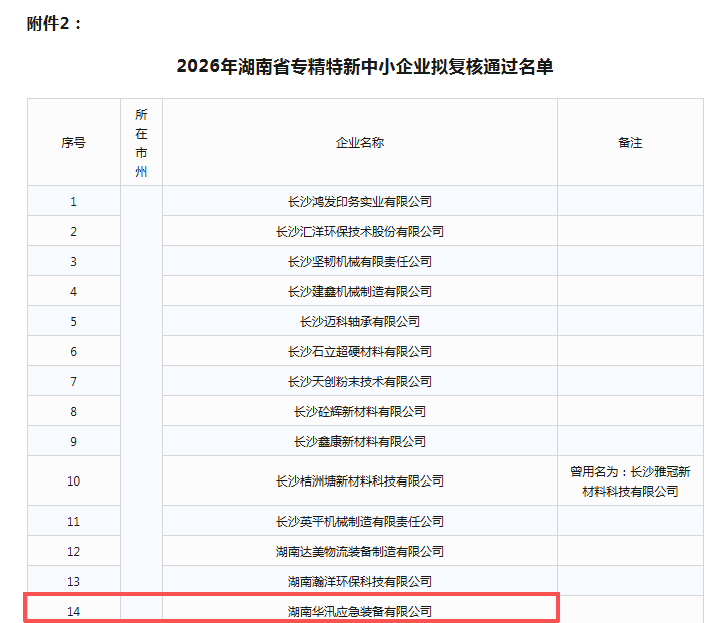The image size is (707, 623).
Task: Click the title 2026年湖南省专精特新中小企业拟复核通过名单
Action: pos(364,66)
